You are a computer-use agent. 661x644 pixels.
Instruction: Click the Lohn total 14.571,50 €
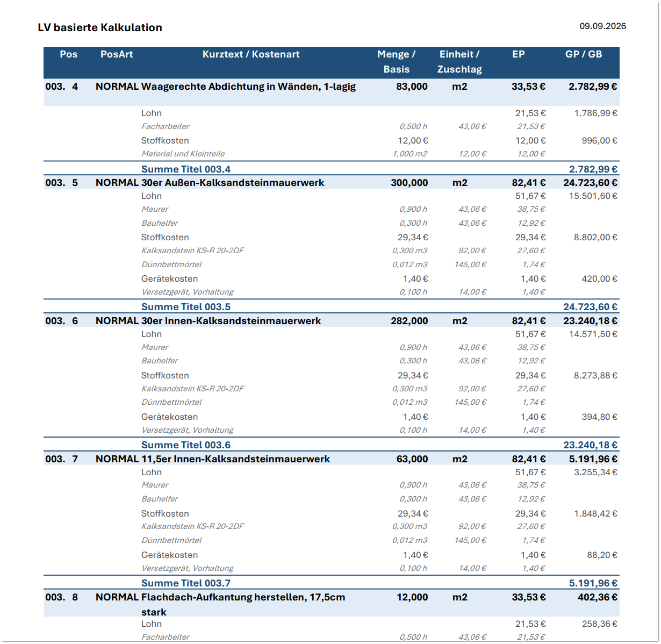(593, 334)
